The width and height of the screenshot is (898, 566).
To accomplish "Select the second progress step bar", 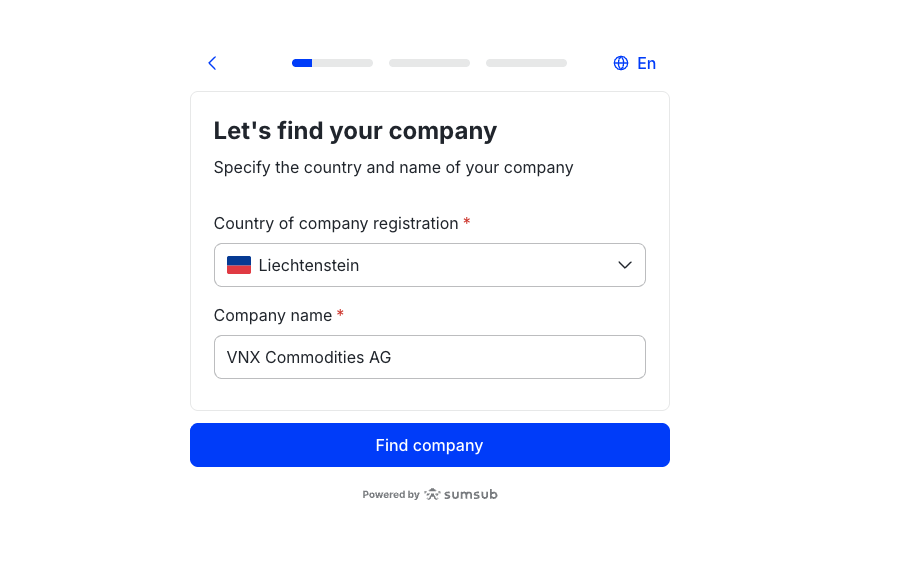I will pos(429,63).
